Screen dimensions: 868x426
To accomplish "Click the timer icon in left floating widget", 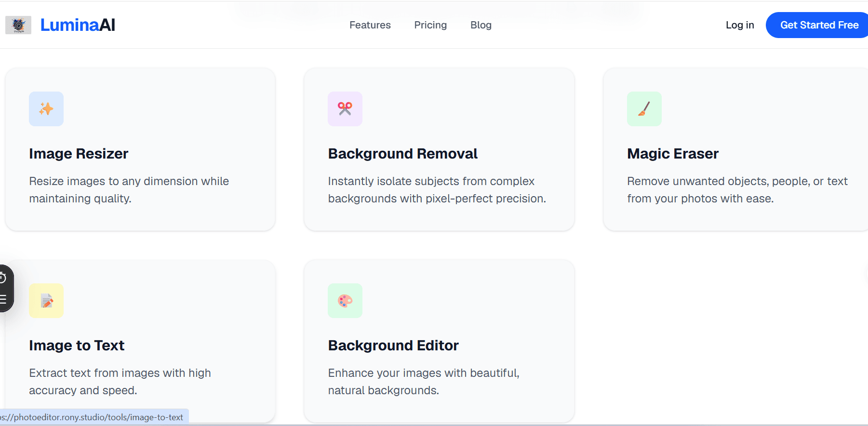I will pos(2,278).
